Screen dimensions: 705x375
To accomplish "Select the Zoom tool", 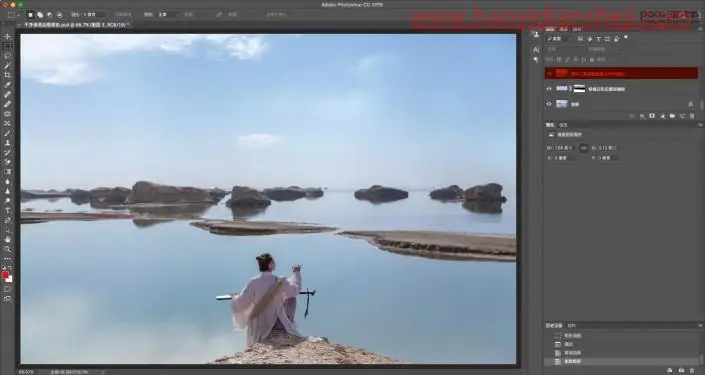I will [7, 249].
